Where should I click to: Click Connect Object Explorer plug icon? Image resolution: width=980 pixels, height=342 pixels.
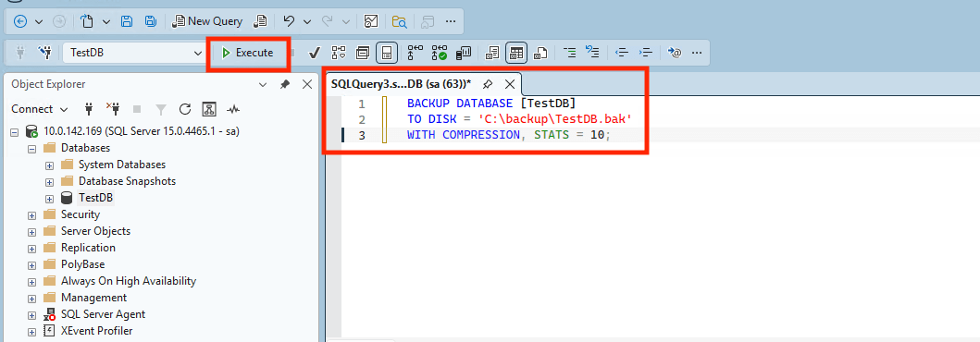click(x=89, y=109)
